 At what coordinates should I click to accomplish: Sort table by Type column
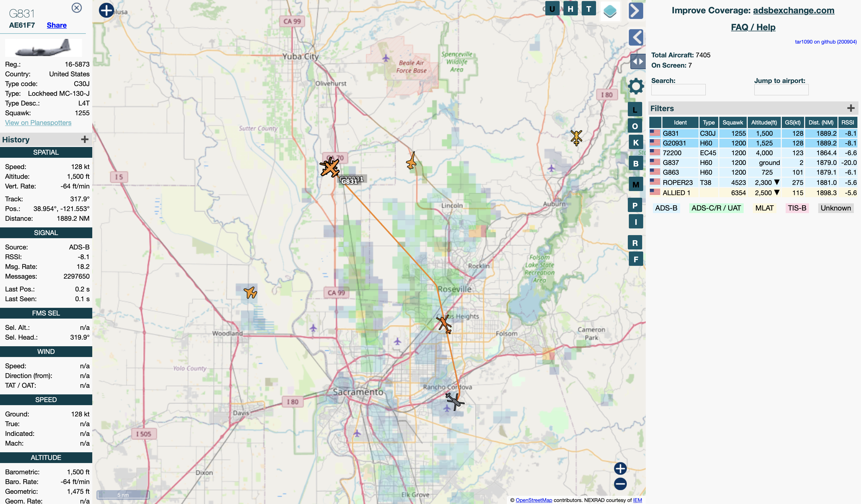[709, 122]
